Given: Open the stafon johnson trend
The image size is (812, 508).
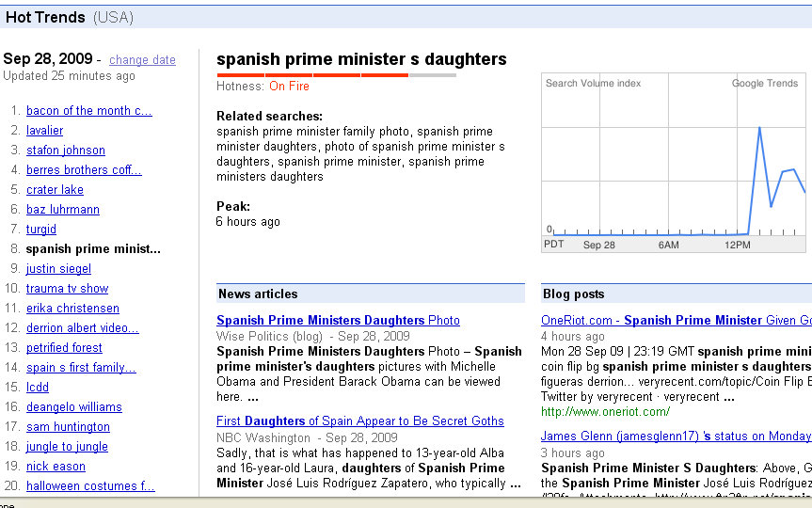Looking at the screenshot, I should (x=66, y=151).
